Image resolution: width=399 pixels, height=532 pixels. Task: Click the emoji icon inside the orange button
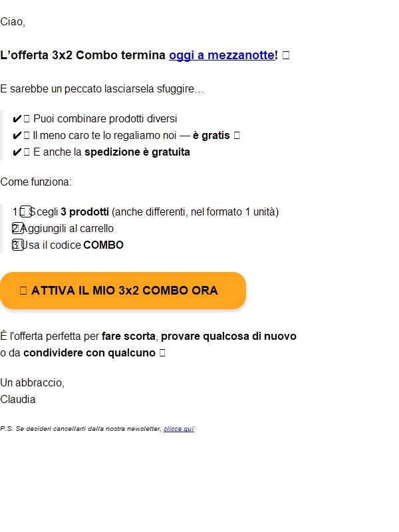coord(23,291)
